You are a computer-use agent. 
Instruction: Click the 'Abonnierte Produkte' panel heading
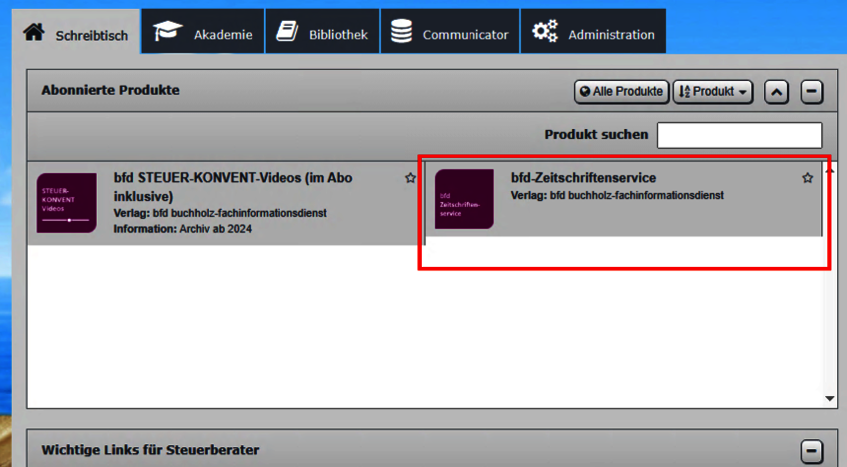click(x=110, y=90)
